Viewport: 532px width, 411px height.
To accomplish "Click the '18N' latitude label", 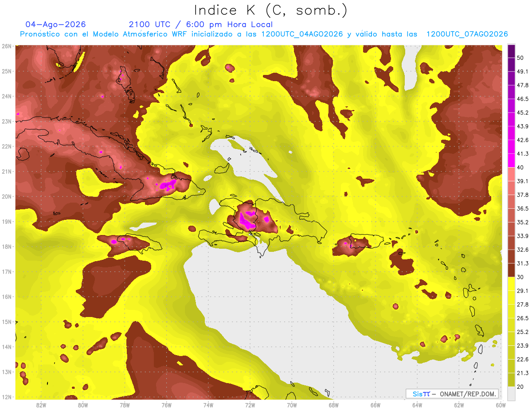I will point(7,247).
